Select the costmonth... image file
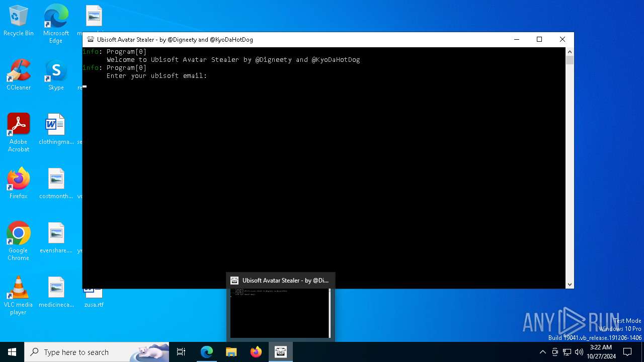 56,184
